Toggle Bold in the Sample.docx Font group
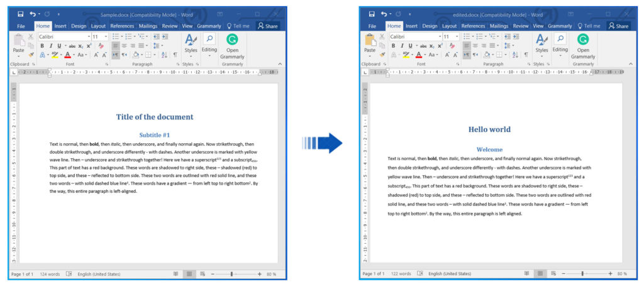The image size is (644, 287). coord(42,46)
